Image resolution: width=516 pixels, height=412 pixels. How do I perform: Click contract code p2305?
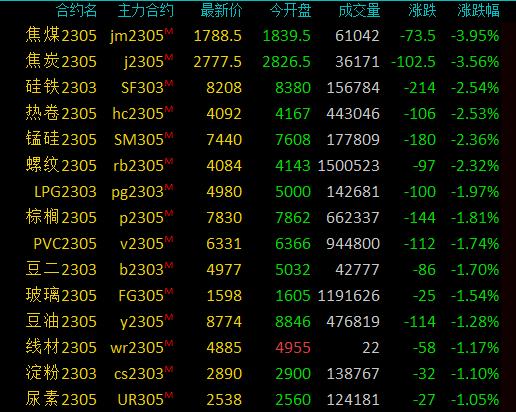[141, 218]
